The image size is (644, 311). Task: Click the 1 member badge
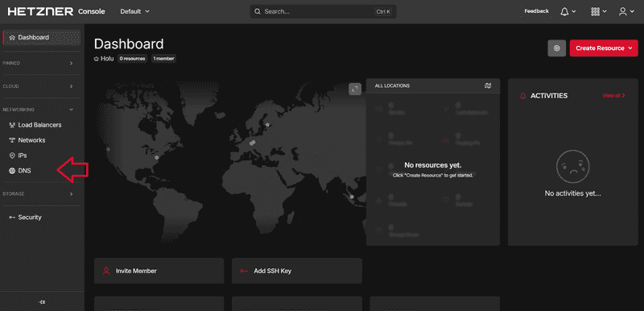pyautogui.click(x=163, y=59)
